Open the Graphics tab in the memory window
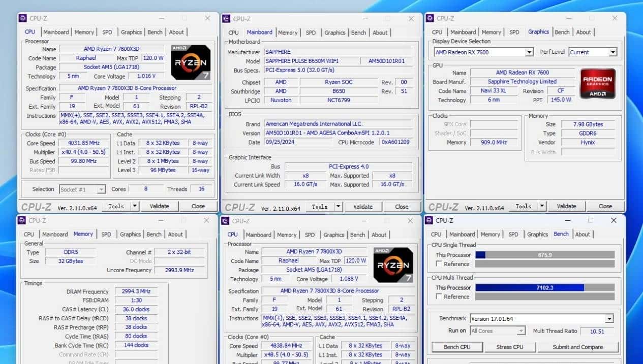The width and height of the screenshot is (643, 364). point(130,234)
